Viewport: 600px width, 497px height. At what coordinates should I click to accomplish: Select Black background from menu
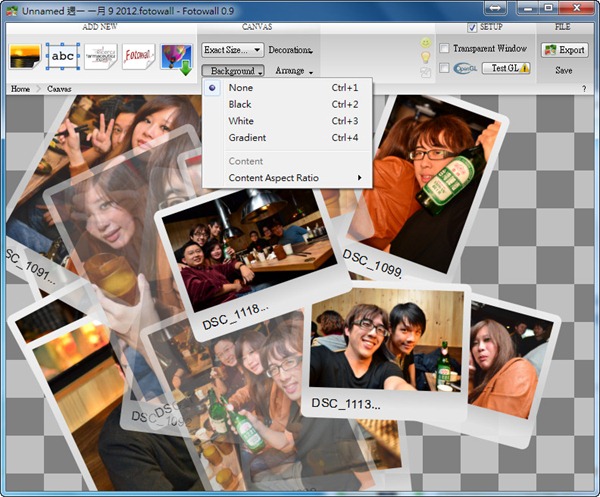[240, 104]
